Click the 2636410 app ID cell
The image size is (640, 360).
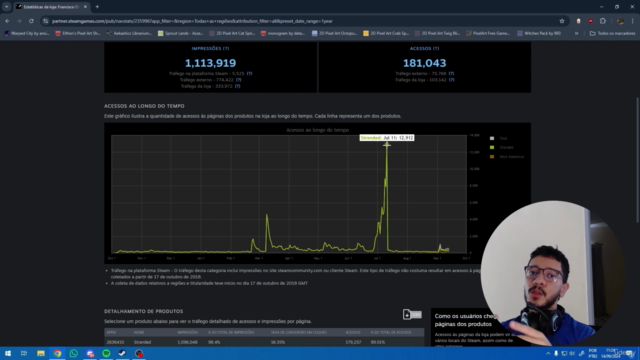[x=115, y=342]
